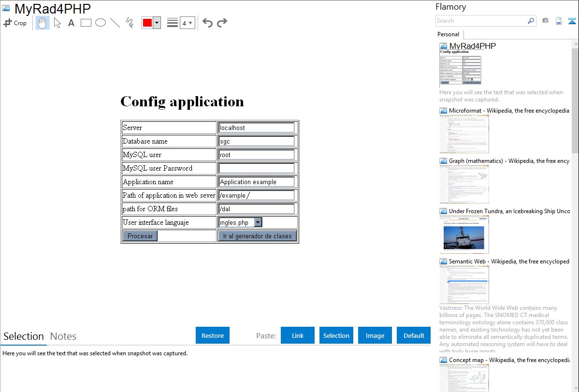Select the text annotation tool
Viewport: 579px width, 392px height.
71,23
